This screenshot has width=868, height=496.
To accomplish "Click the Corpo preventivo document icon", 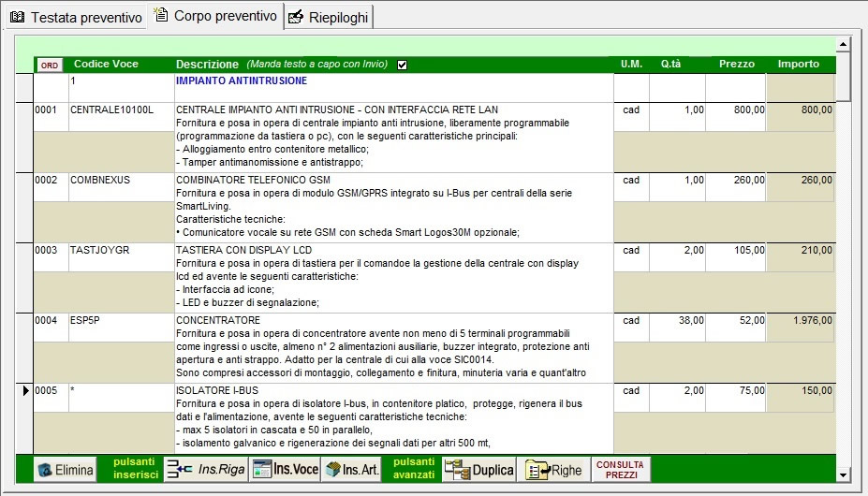I will (161, 14).
